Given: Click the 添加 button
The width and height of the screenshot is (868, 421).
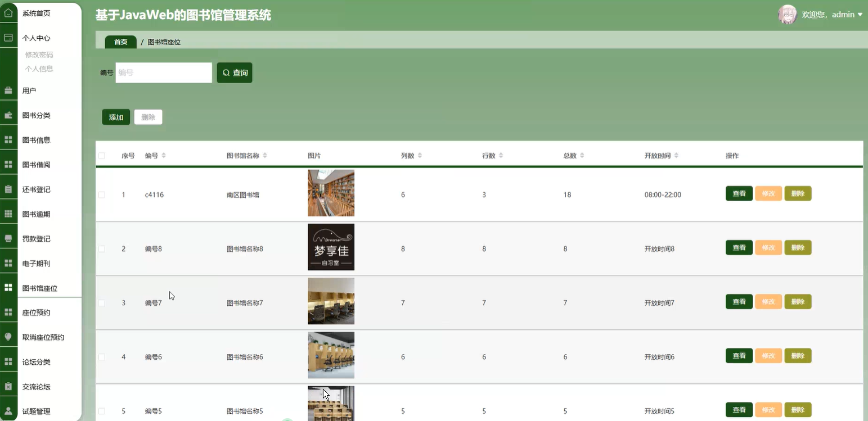Looking at the screenshot, I should (x=116, y=117).
